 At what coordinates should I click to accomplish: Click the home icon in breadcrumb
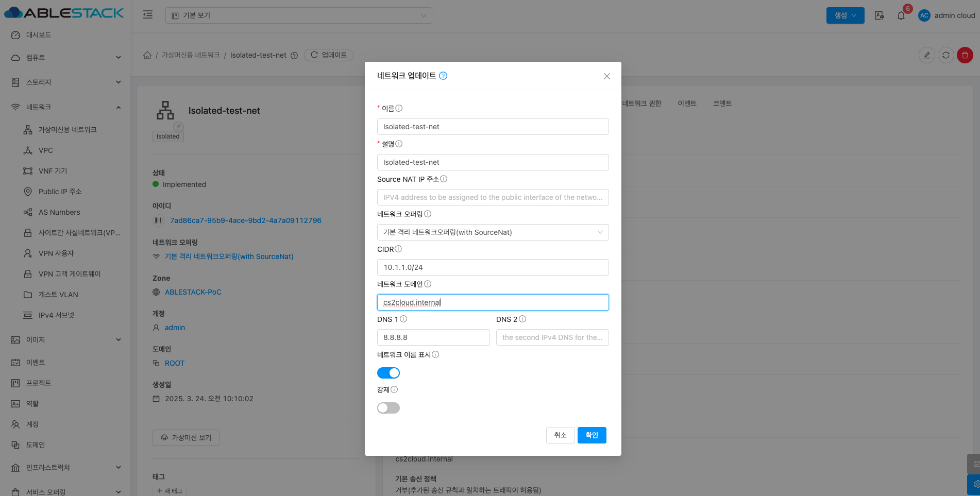[147, 55]
